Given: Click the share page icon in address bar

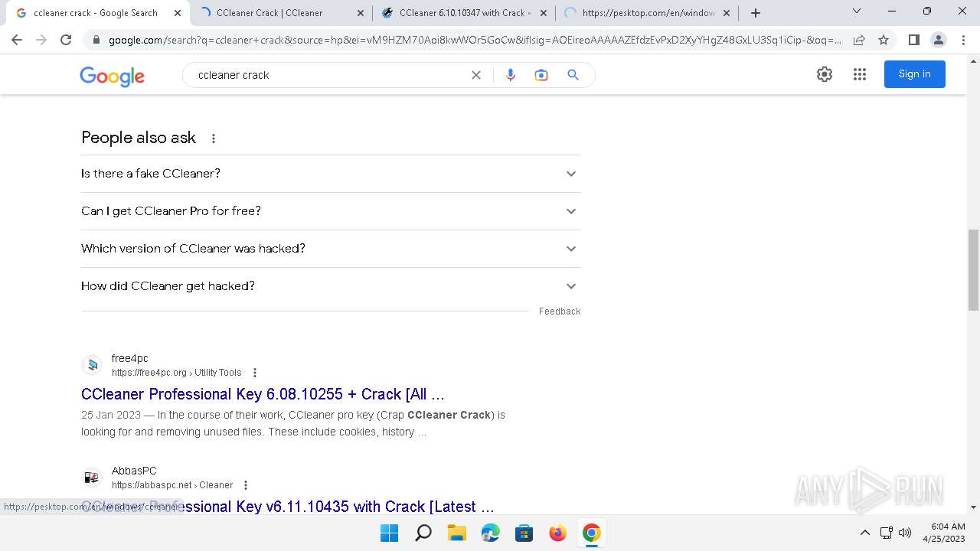Looking at the screenshot, I should [859, 40].
